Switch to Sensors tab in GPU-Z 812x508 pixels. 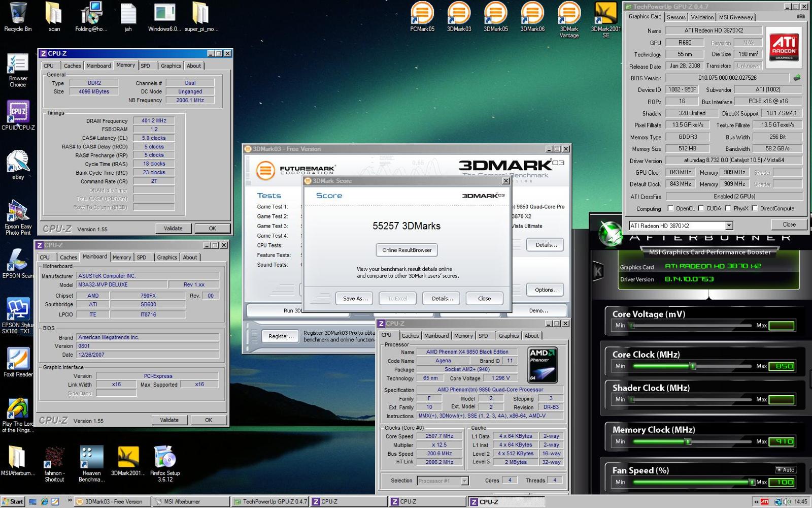point(676,17)
